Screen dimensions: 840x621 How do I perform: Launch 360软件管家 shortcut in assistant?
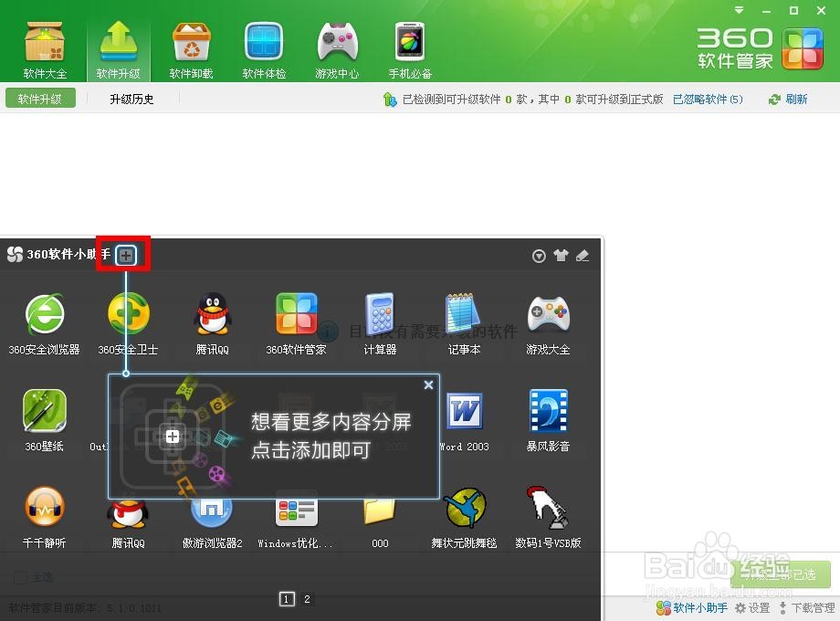[x=296, y=324]
